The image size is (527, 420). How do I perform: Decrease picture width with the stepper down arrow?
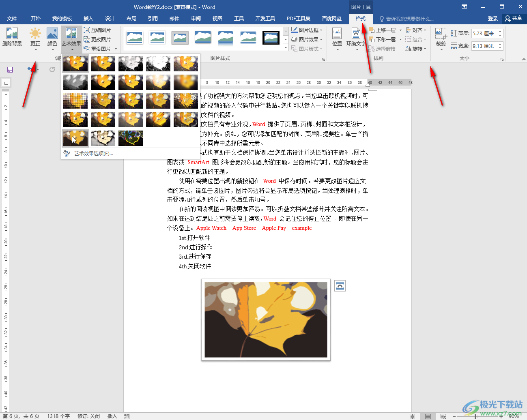pos(500,48)
